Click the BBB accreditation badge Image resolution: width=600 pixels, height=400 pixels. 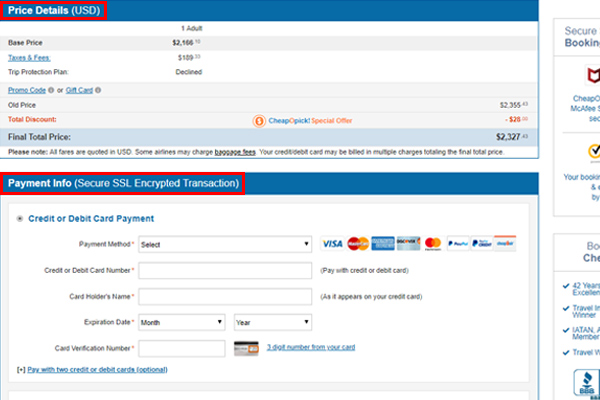pos(586,383)
